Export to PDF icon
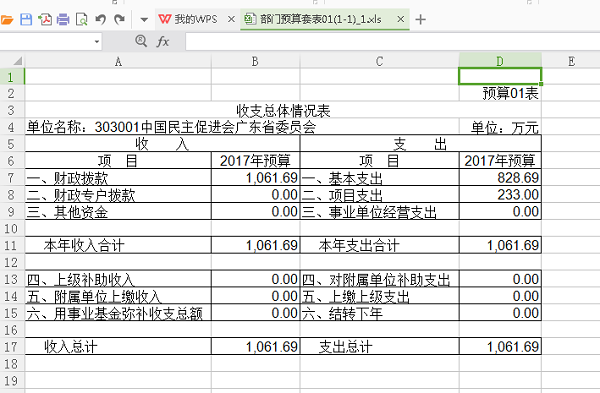Screen dimensions: 600x393 pos(45,19)
